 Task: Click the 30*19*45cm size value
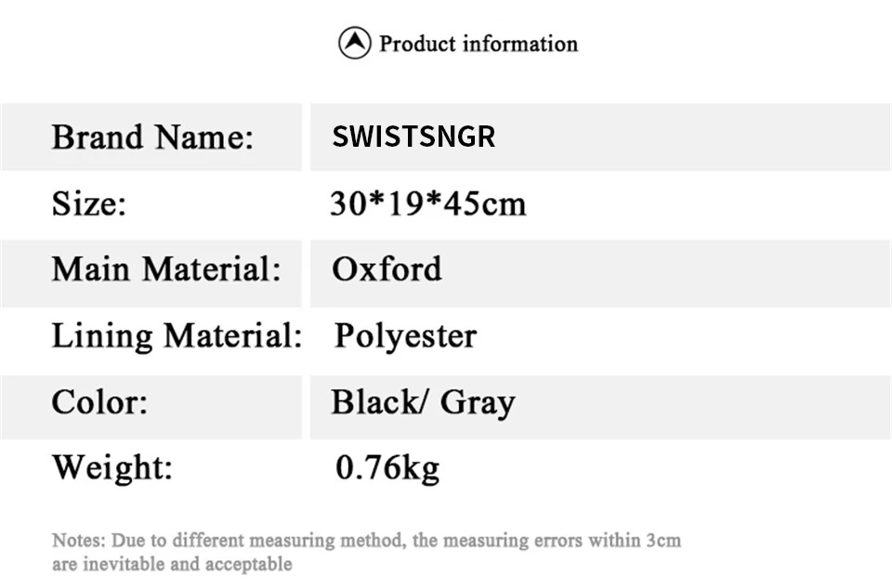pyautogui.click(x=428, y=203)
